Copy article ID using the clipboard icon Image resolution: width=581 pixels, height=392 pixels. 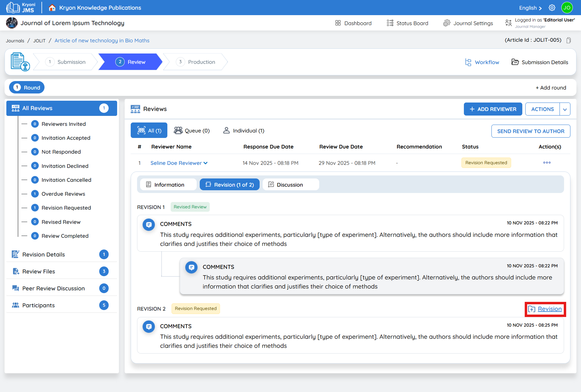(x=569, y=40)
